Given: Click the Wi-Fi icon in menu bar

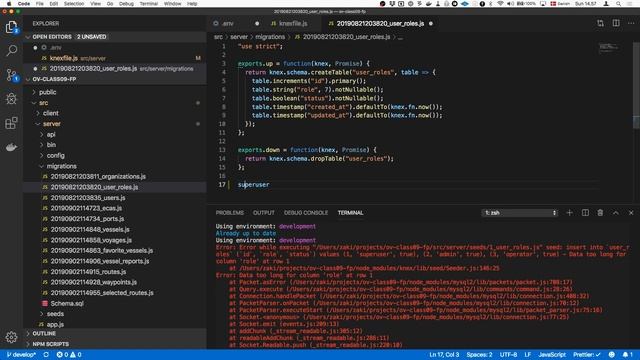Looking at the screenshot, I should tap(500, 4).
